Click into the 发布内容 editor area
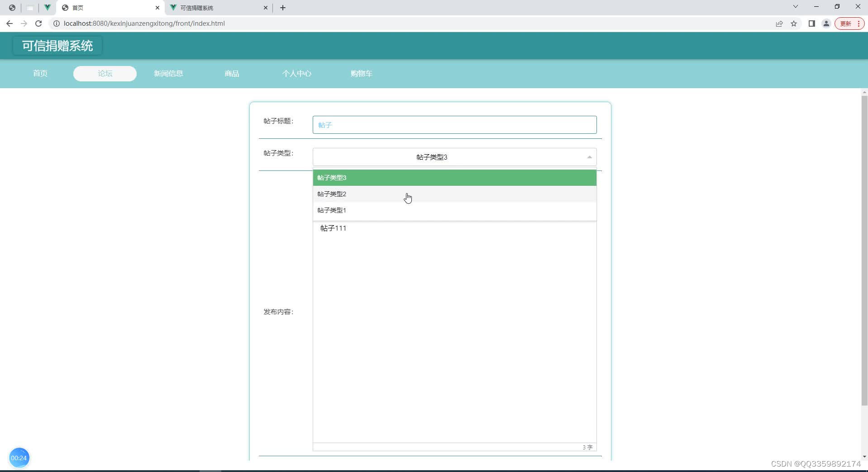This screenshot has height=472, width=868. coord(454,332)
